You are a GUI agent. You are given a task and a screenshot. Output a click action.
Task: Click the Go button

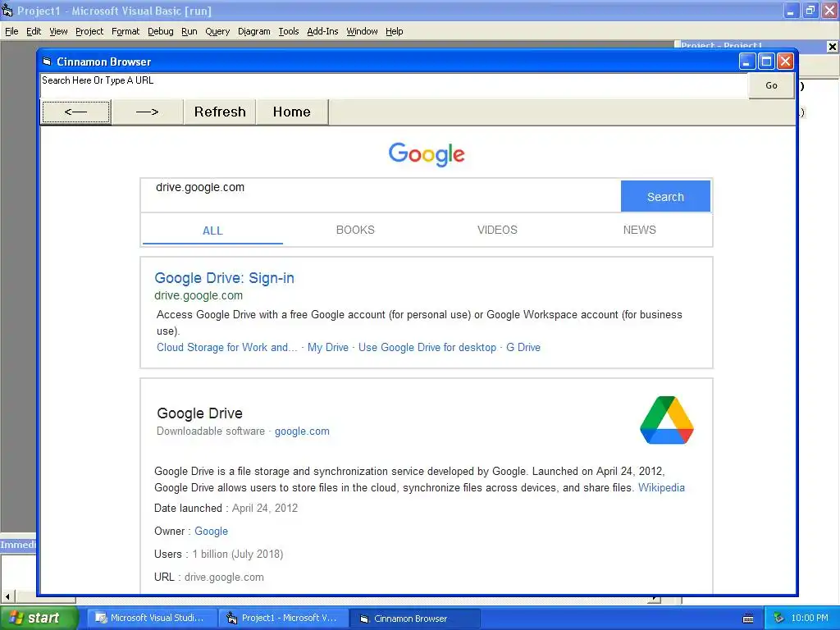click(x=771, y=85)
